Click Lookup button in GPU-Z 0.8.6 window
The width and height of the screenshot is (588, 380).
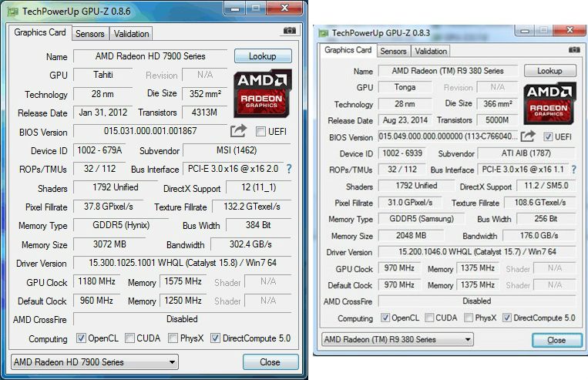[x=263, y=56]
